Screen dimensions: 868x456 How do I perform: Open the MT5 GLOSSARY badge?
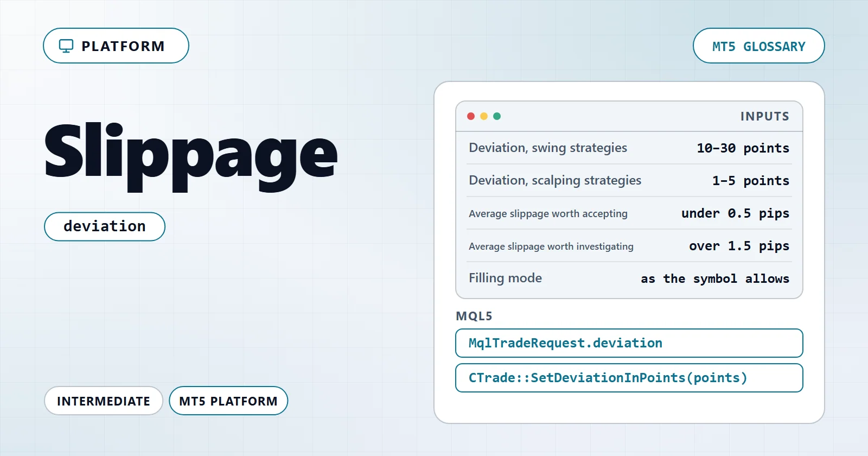(x=758, y=46)
